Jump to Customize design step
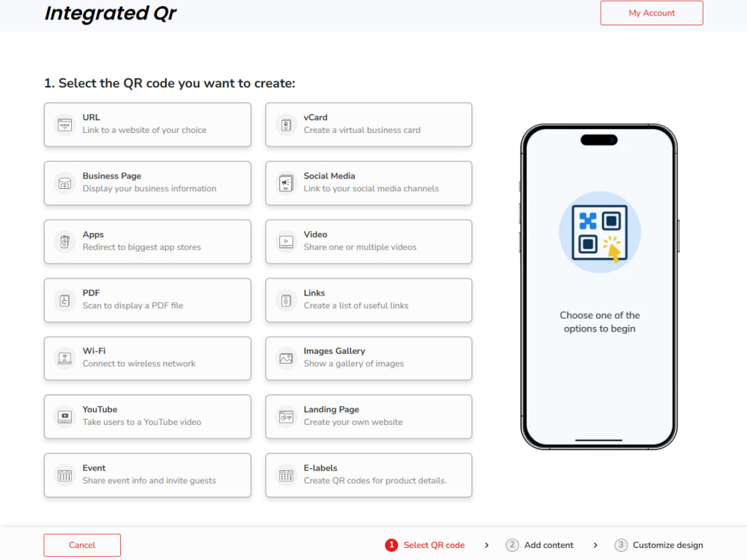Viewport: 747px width, 560px height. (x=668, y=545)
